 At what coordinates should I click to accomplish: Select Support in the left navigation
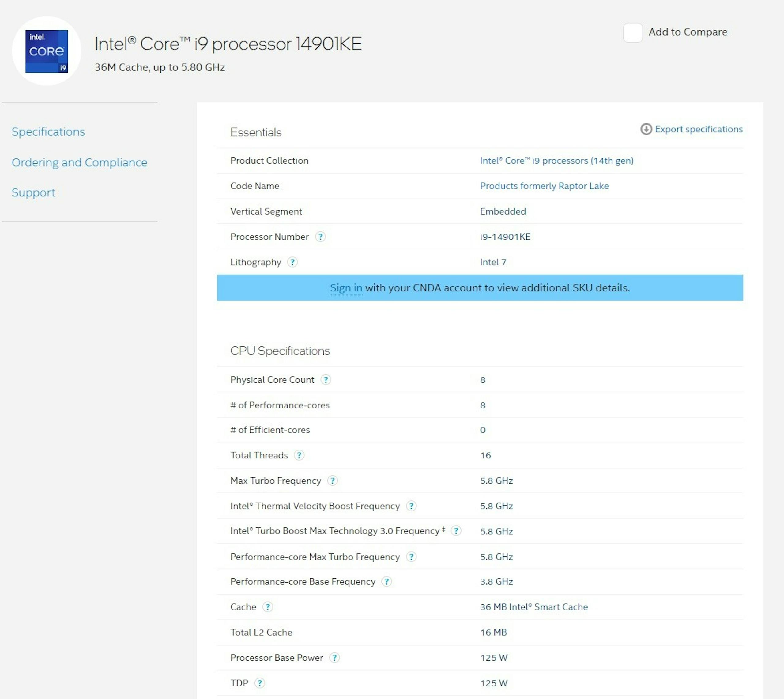[33, 192]
